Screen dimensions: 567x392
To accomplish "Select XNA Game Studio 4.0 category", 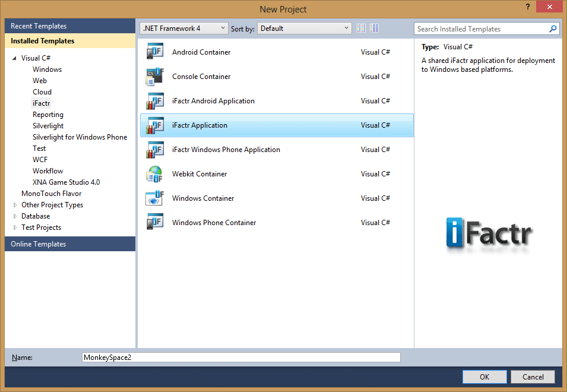I will click(x=66, y=182).
